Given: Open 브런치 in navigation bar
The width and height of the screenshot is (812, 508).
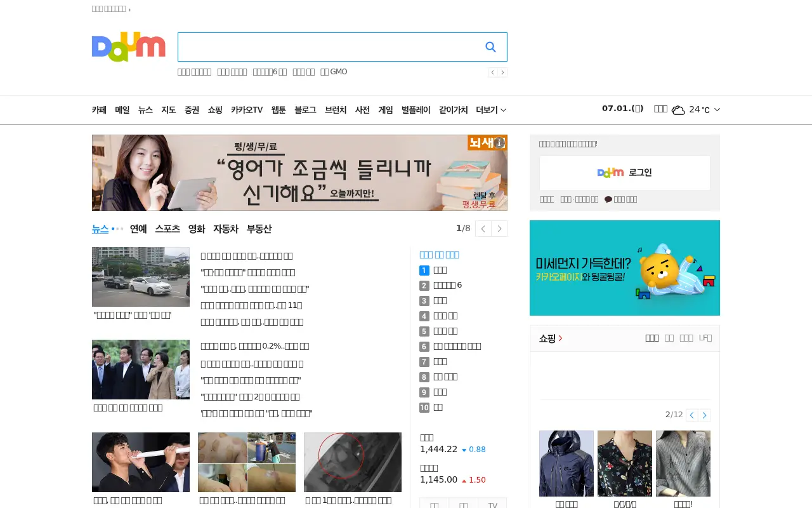Looking at the screenshot, I should pos(336,110).
